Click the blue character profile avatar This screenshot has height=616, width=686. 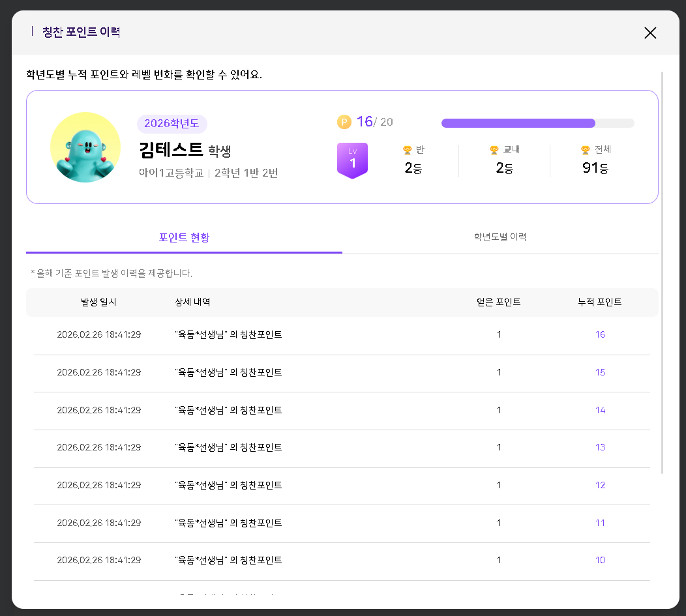coord(85,147)
